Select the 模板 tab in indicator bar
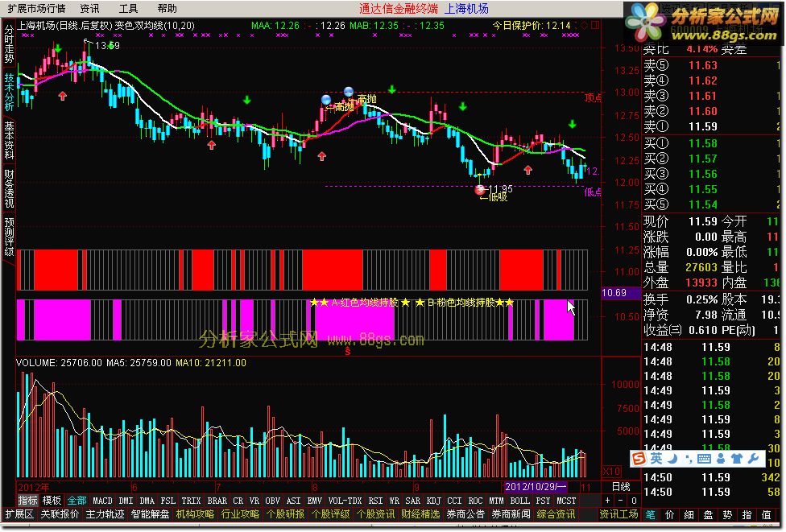Screen dimensions: 786x532 click(52, 501)
